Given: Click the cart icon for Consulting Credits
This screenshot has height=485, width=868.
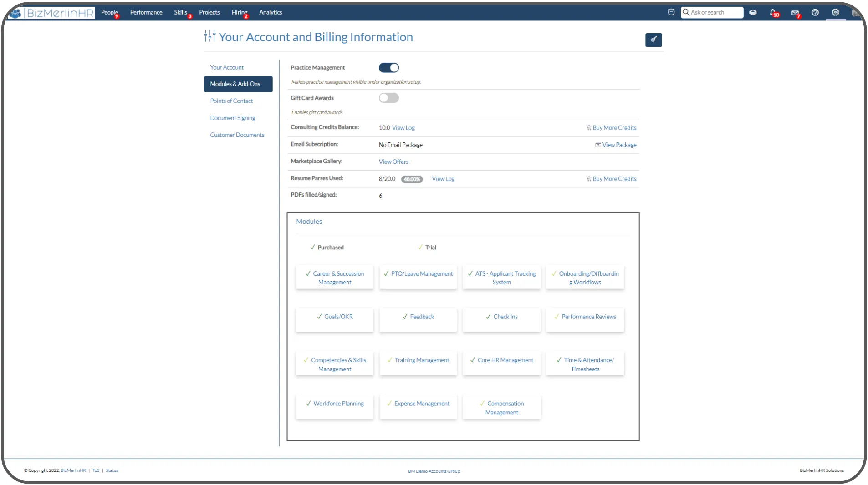Looking at the screenshot, I should 588,128.
